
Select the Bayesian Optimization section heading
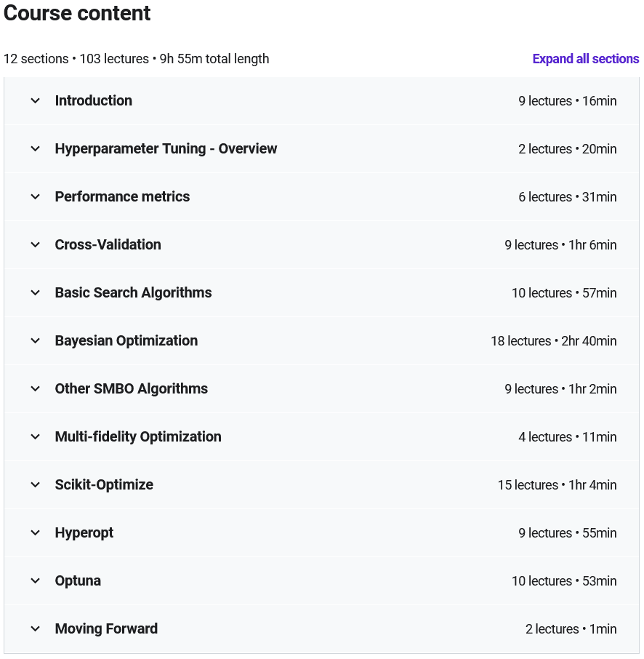(x=126, y=341)
